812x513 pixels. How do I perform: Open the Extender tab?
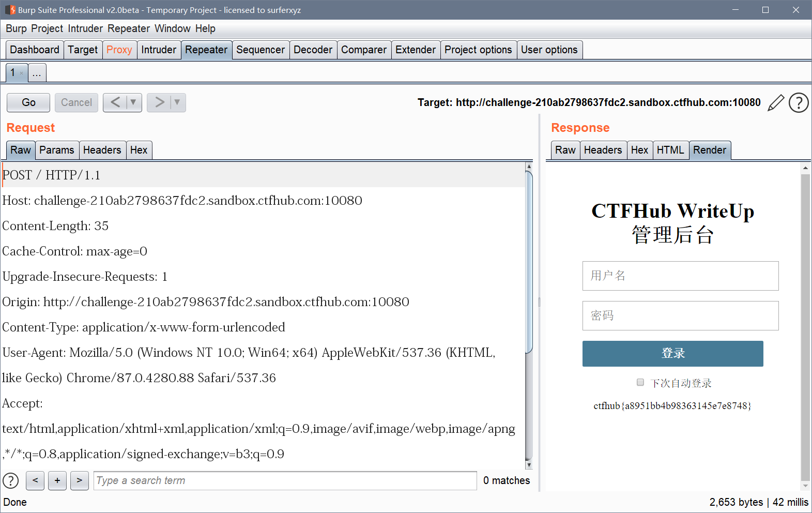[416, 50]
